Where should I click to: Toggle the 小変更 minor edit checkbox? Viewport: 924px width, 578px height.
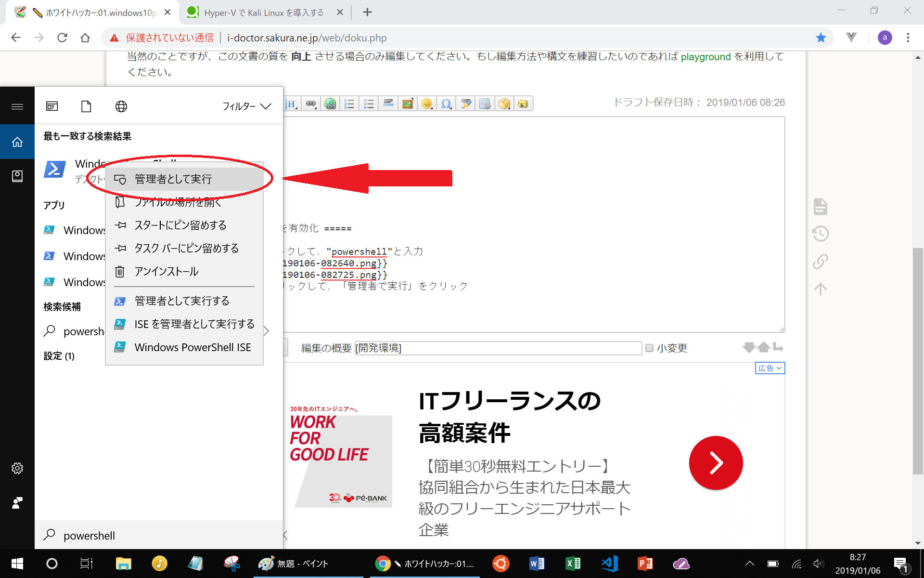(x=649, y=348)
